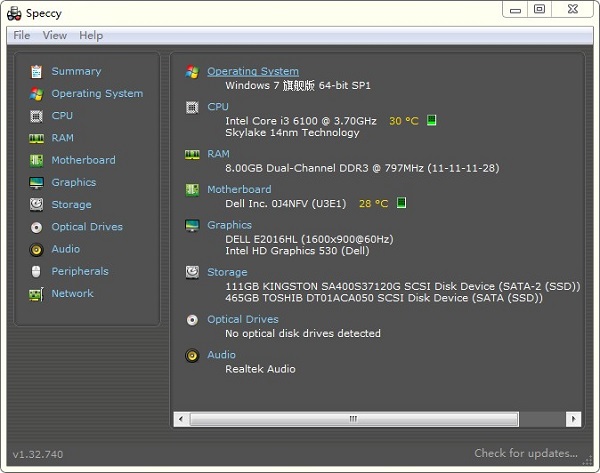Click the Peripherals mouse icon in sidebar
The height and width of the screenshot is (473, 600).
coord(36,271)
